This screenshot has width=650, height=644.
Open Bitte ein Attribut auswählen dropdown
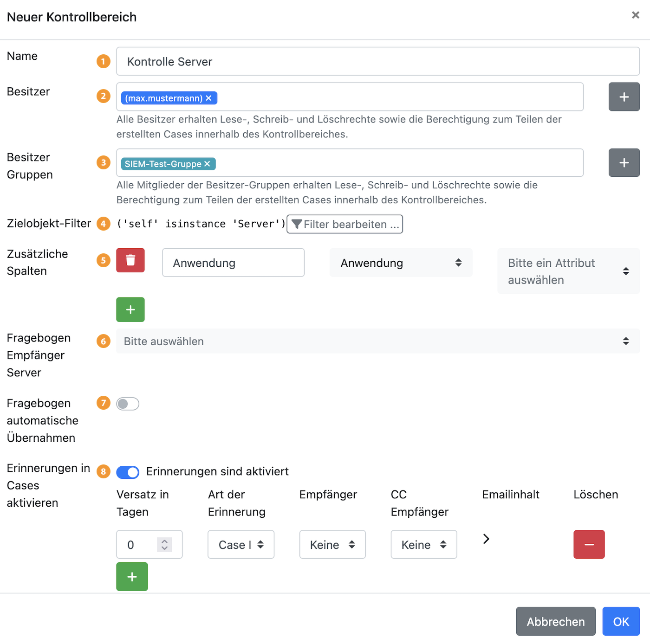(568, 271)
